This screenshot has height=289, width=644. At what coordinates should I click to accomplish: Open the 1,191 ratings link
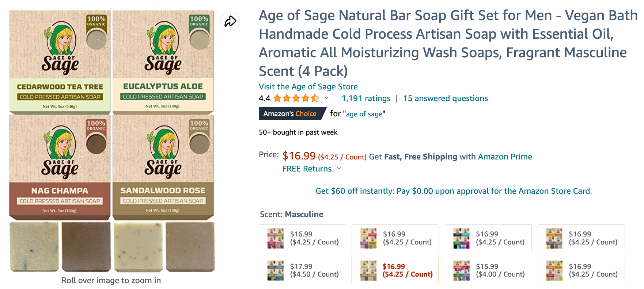point(366,98)
